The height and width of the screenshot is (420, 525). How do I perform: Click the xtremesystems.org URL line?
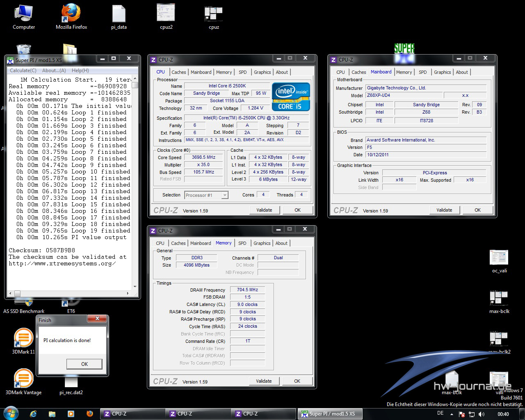pyautogui.click(x=62, y=263)
